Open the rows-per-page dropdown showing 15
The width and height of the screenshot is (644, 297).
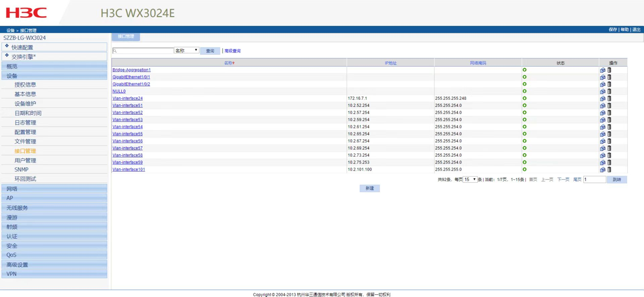click(470, 179)
